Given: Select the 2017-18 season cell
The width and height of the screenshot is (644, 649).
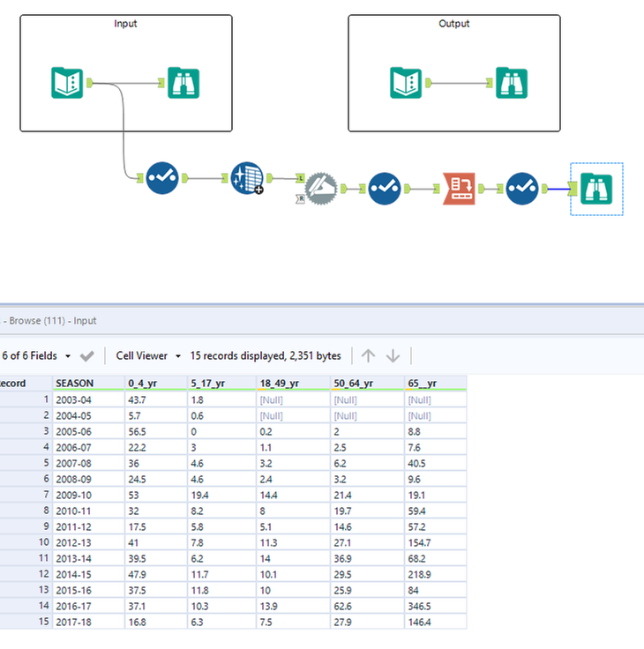Looking at the screenshot, I should [x=88, y=622].
